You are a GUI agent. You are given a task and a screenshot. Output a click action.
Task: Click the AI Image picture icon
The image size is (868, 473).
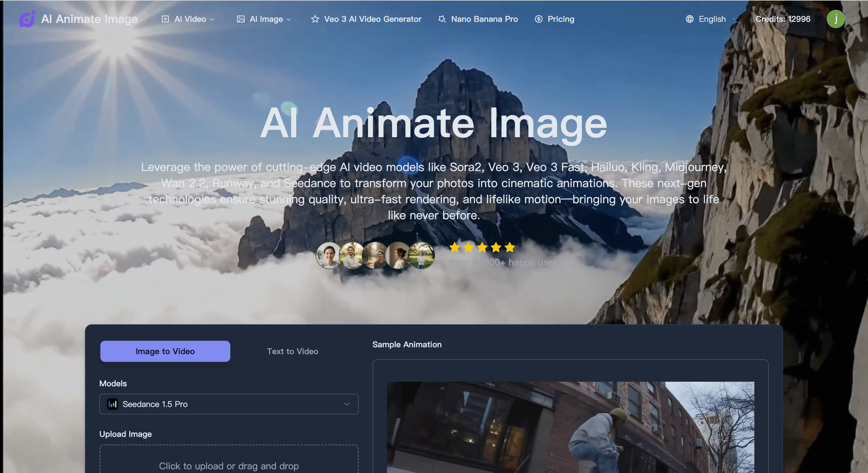click(x=241, y=19)
